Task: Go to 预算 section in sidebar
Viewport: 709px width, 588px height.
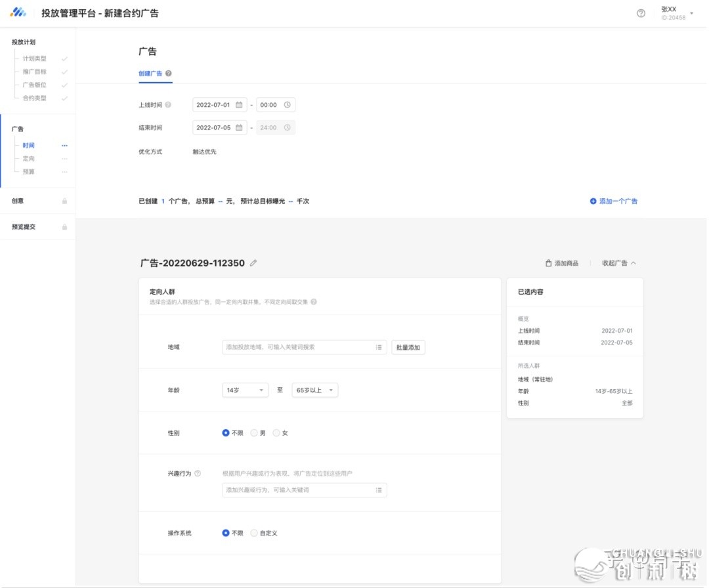Action: (x=28, y=172)
